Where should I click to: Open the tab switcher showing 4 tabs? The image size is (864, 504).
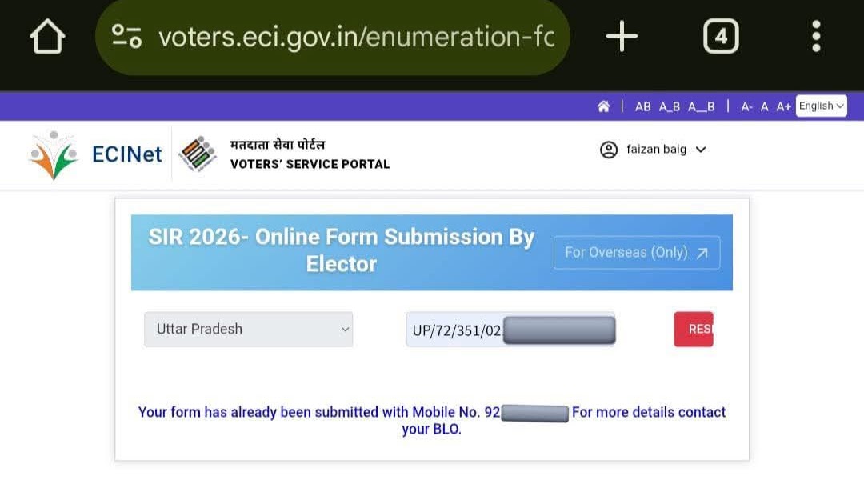720,37
